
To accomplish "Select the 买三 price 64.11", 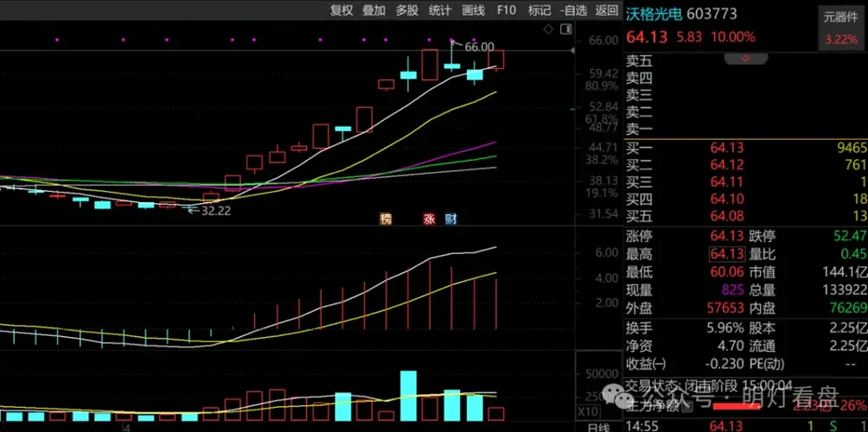I will [x=727, y=181].
